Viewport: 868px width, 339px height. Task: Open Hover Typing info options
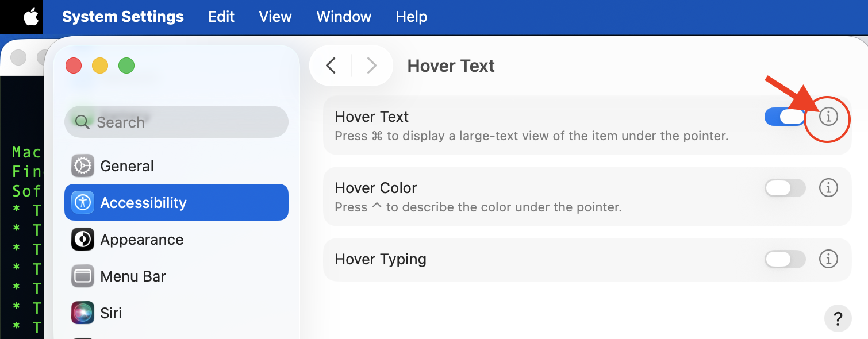click(828, 259)
